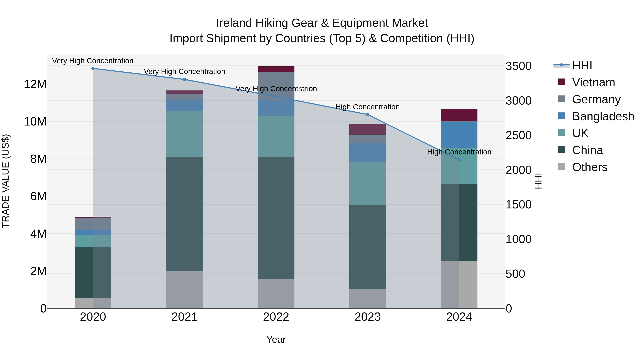Click the 2022 x-axis label
Image resolution: width=644 pixels, height=362 pixels.
click(x=276, y=317)
